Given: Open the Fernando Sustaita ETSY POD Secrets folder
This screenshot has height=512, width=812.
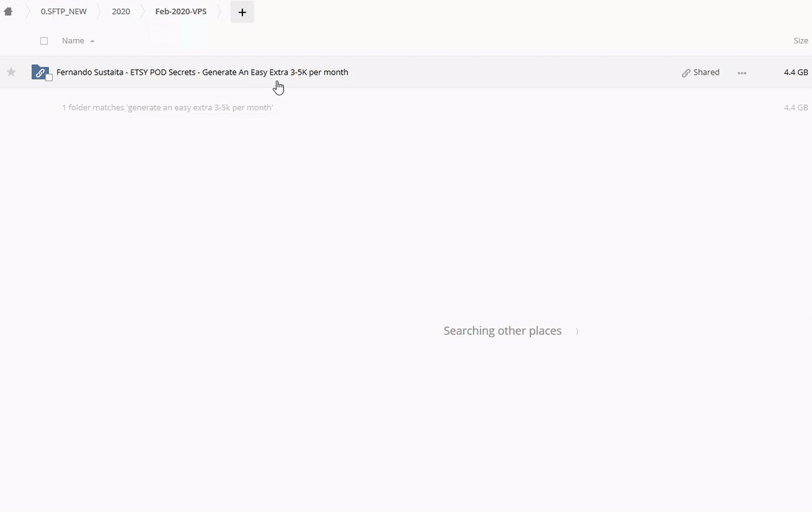Looking at the screenshot, I should pyautogui.click(x=202, y=72).
